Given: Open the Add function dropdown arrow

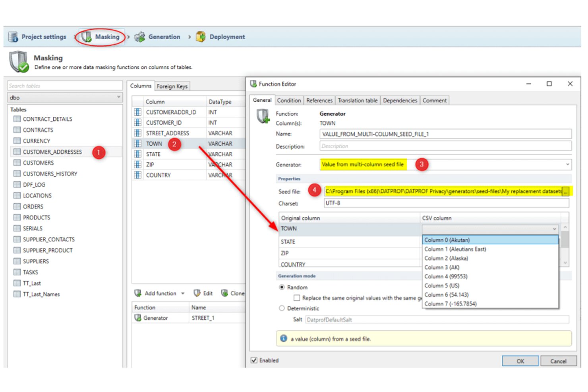Looking at the screenshot, I should 183,294.
